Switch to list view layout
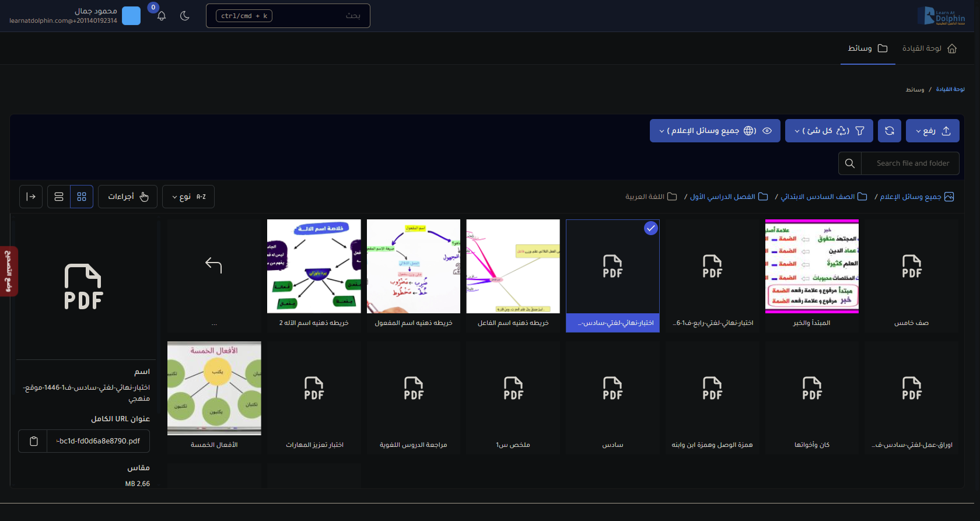The width and height of the screenshot is (980, 521). [x=59, y=197]
